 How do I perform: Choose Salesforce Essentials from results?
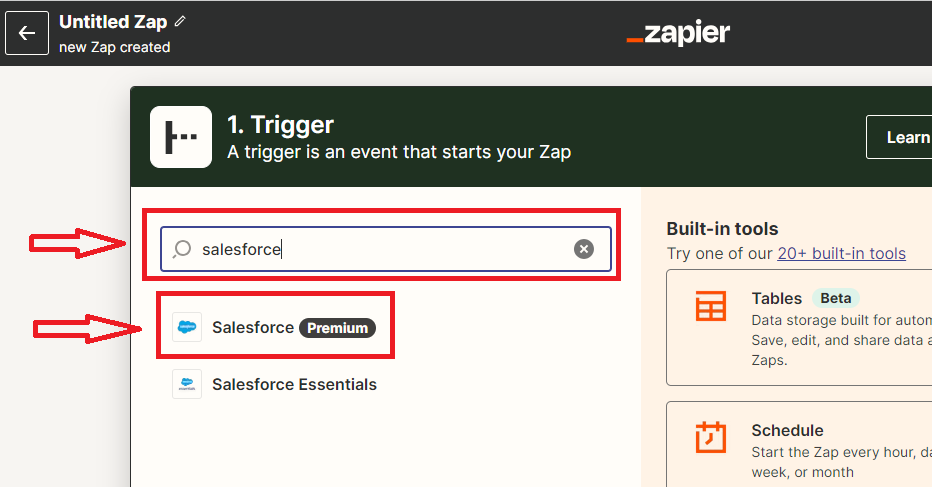coord(275,384)
